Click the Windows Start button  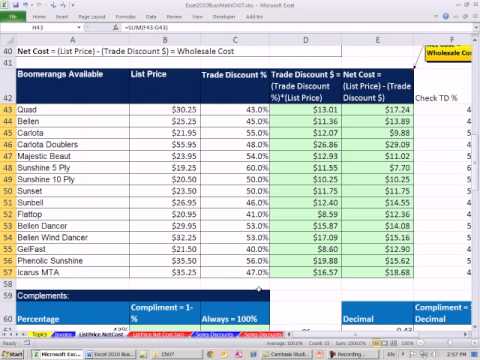[12, 354]
